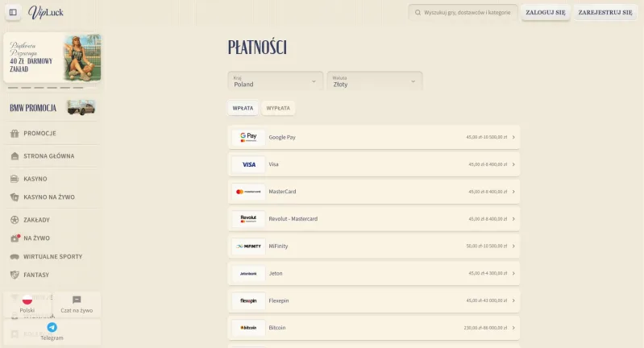Open Fantasy menu label
The image size is (644, 348).
(36, 275)
